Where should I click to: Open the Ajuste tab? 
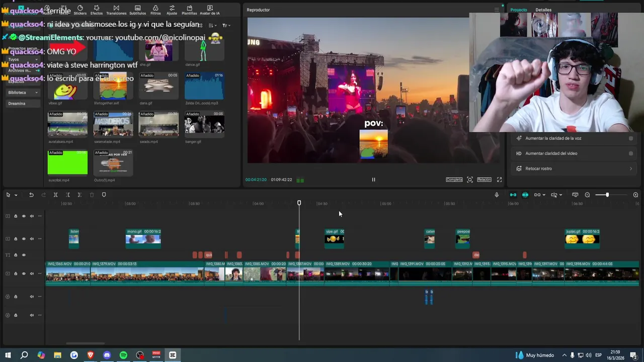pyautogui.click(x=172, y=10)
